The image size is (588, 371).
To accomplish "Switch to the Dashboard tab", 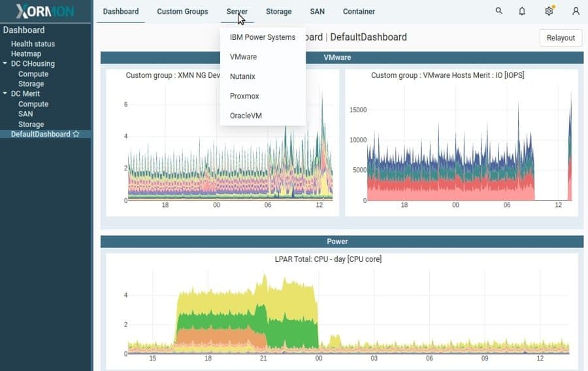I will point(121,12).
